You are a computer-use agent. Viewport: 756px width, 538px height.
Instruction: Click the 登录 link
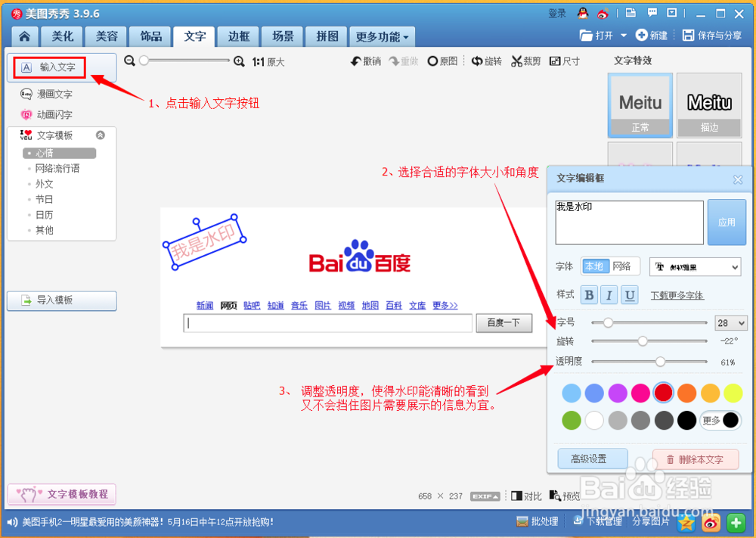(557, 14)
